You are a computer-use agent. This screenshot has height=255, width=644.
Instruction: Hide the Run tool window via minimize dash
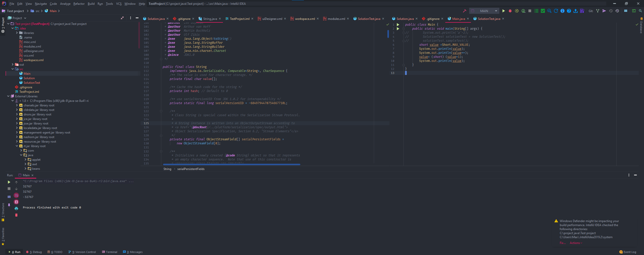click(635, 175)
